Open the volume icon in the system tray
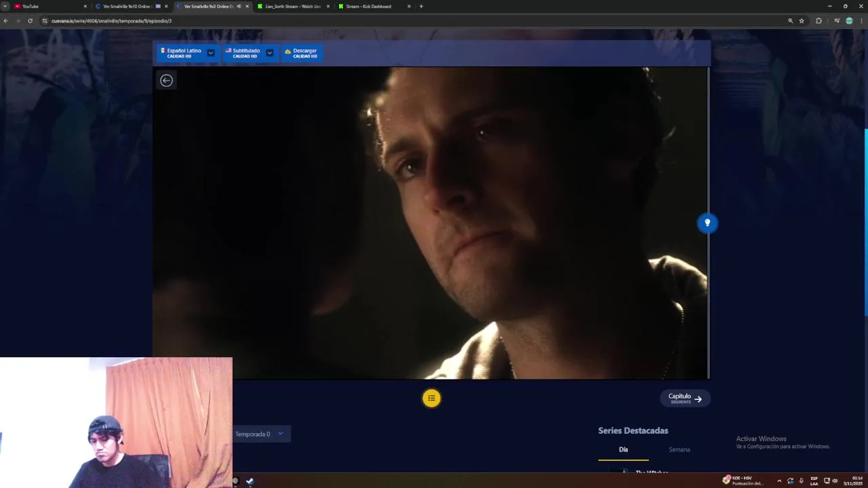This screenshot has height=488, width=868. 835,481
